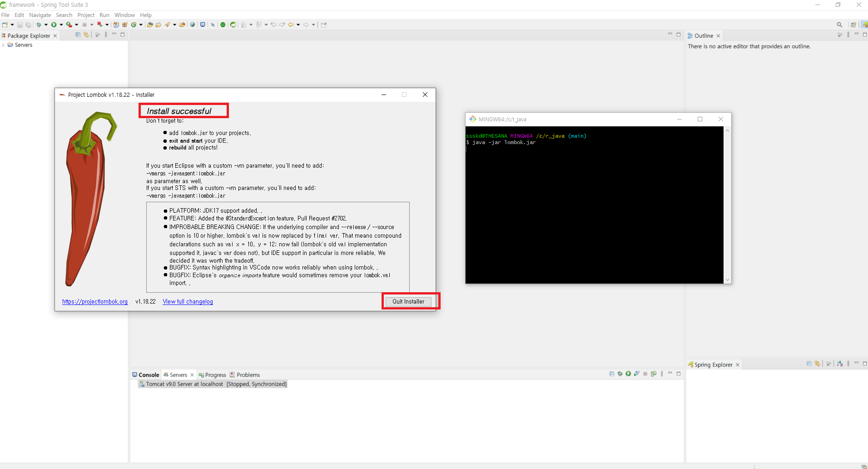Viewport: 868px width, 469px height.
Task: Click the New Java Project icon
Action: click(x=116, y=25)
